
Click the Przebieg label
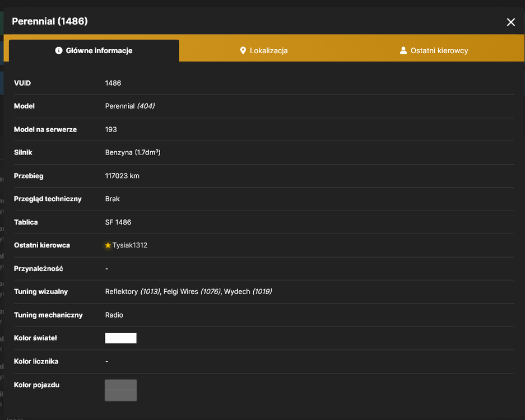[x=29, y=176]
